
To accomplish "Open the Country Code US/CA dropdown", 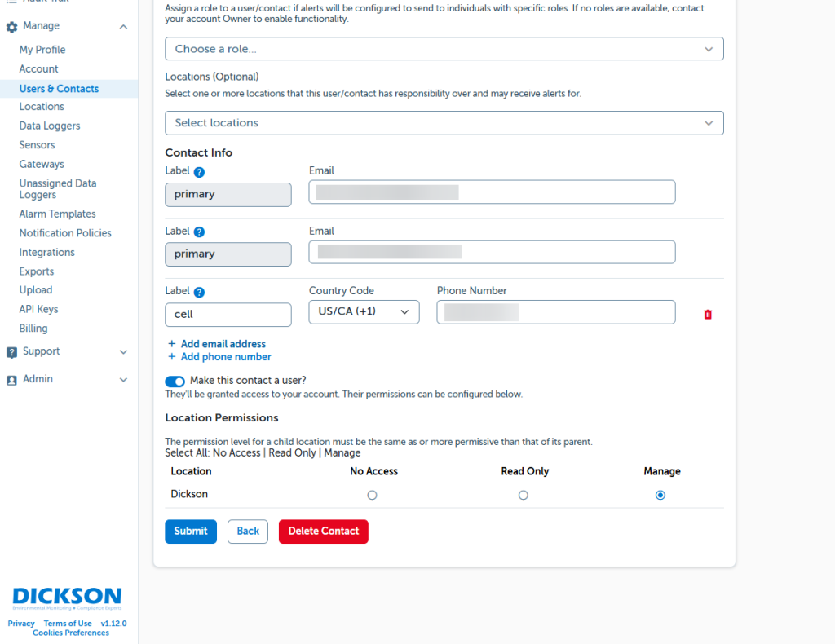I will 364,312.
